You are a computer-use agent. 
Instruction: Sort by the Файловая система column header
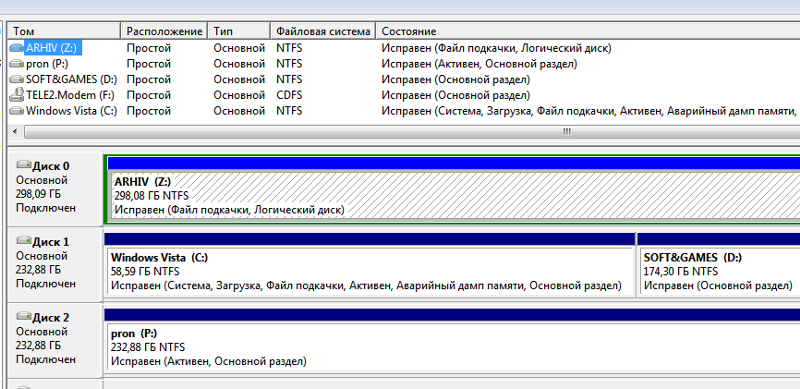[323, 31]
